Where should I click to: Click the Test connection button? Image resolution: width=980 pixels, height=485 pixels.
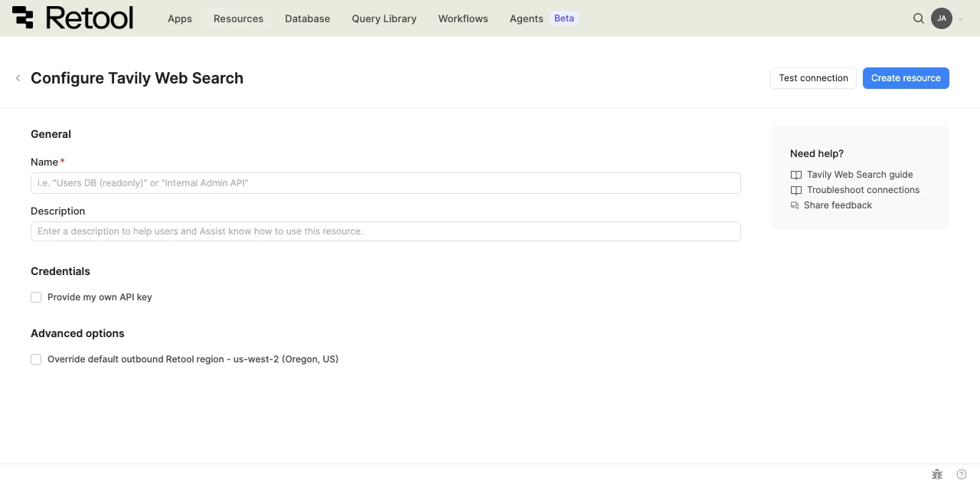[813, 78]
